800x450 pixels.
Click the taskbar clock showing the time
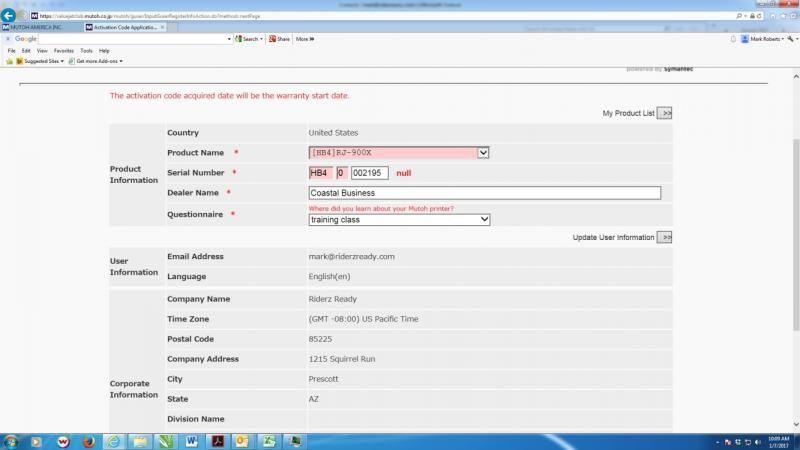point(778,442)
